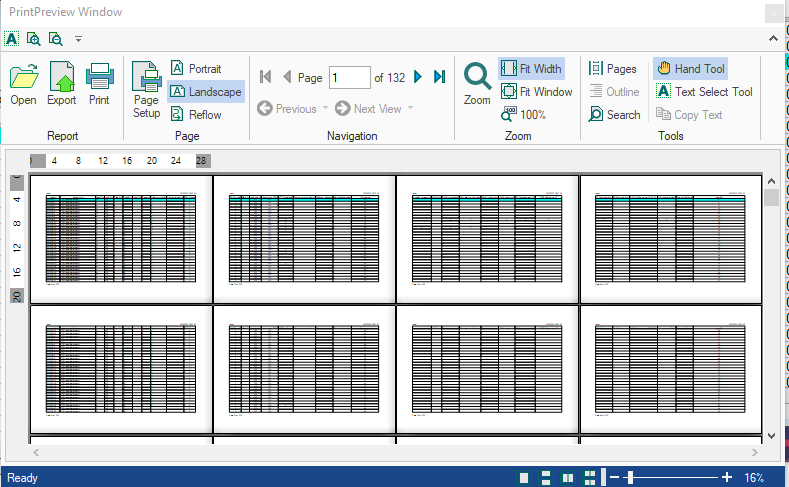Click quick access zoom out icon

tap(55, 39)
